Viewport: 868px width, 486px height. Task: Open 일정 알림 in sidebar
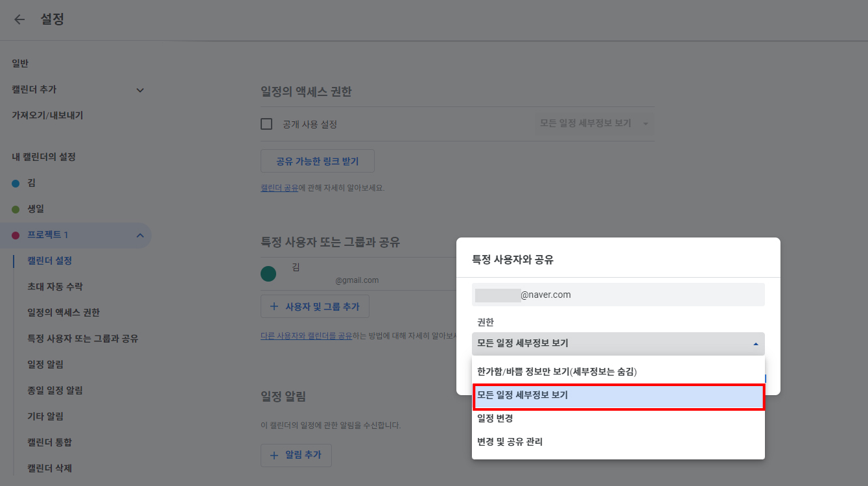45,365
